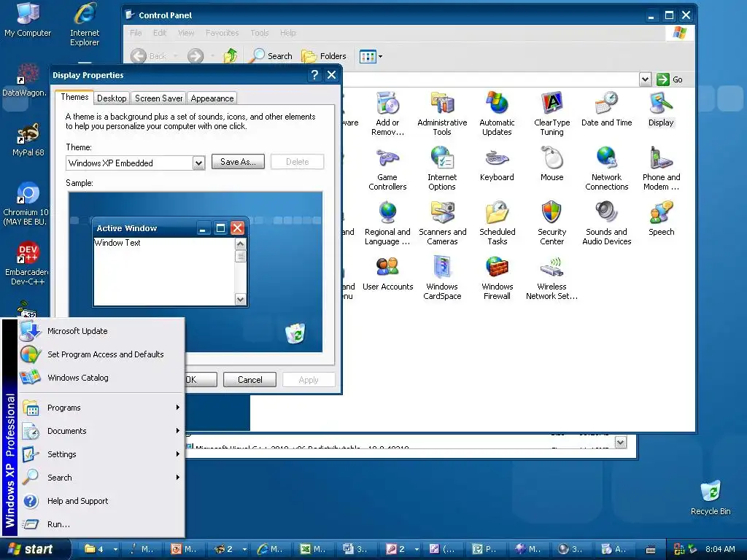The width and height of the screenshot is (747, 560).
Task: Open the Favorites menu in Control Panel
Action: pos(222,33)
